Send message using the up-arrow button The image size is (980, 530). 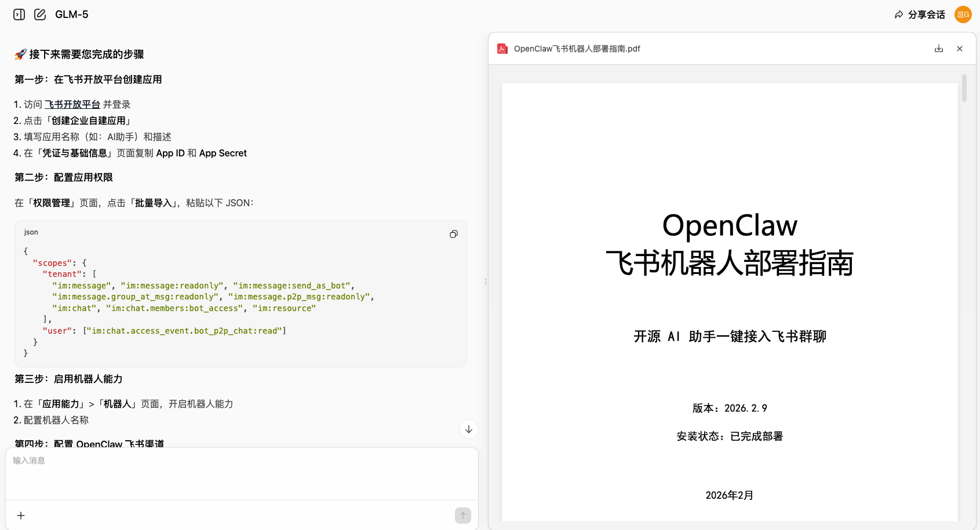pos(462,515)
